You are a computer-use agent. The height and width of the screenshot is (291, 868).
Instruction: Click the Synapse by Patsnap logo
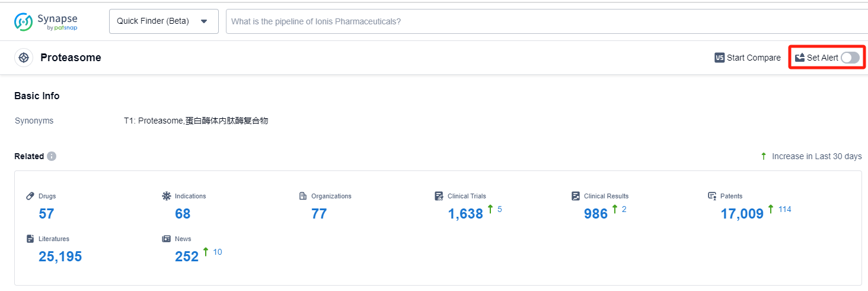click(46, 21)
